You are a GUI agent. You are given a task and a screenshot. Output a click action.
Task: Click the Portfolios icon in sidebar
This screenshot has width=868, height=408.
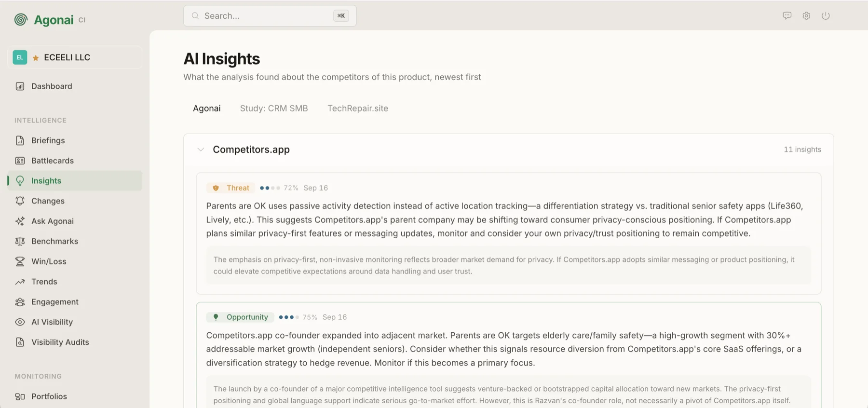tap(20, 396)
